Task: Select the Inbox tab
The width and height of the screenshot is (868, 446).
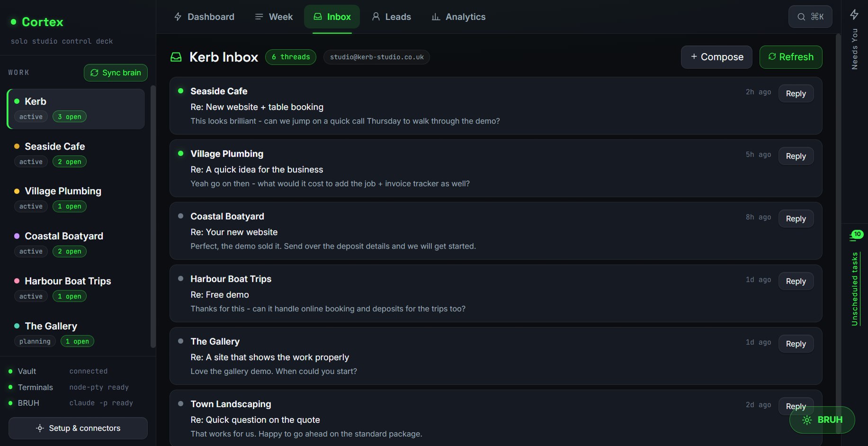Action: [x=332, y=17]
